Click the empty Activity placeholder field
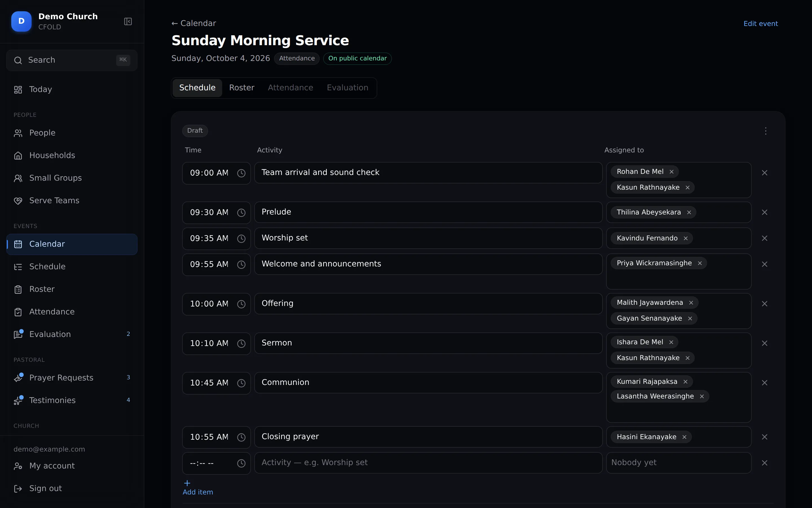 [x=428, y=463]
